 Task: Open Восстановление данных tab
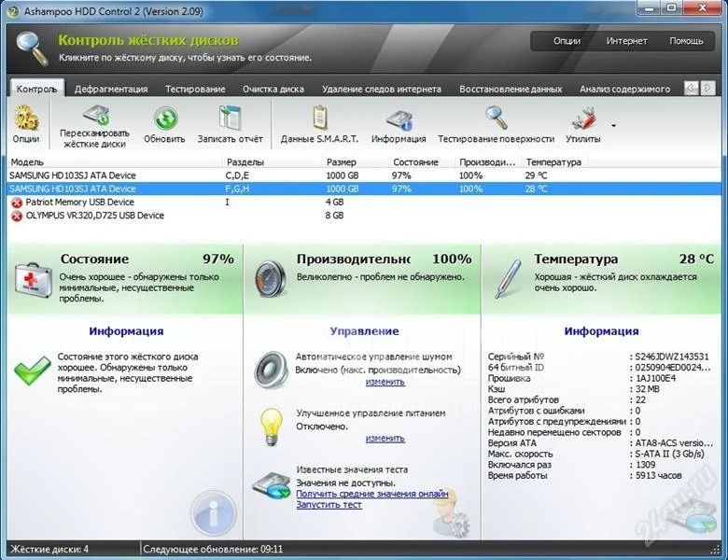[x=511, y=90]
